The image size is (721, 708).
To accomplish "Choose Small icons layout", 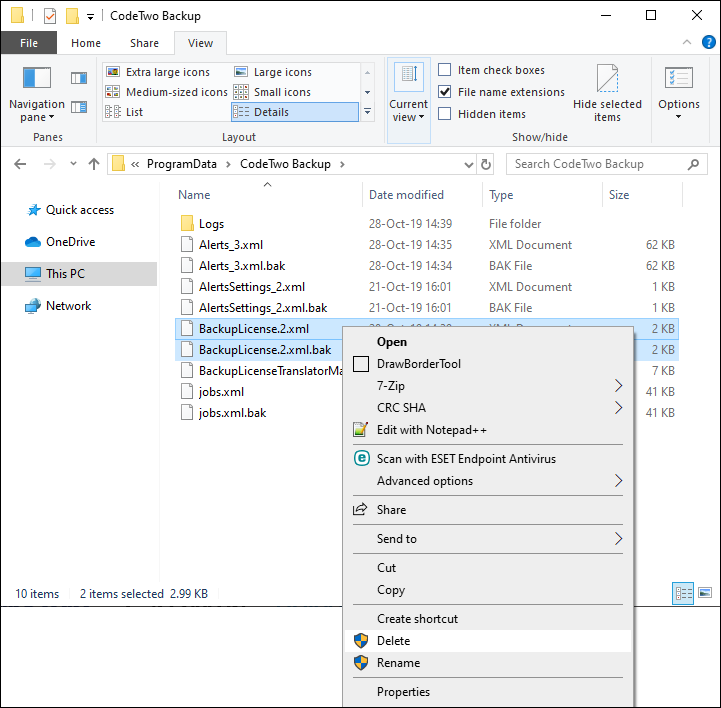I will tap(272, 92).
